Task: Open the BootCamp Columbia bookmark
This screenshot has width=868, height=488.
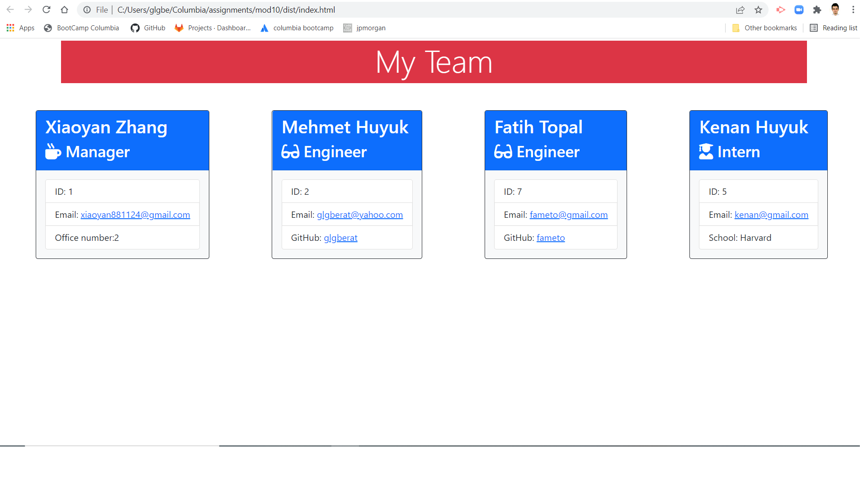Action: pyautogui.click(x=81, y=28)
